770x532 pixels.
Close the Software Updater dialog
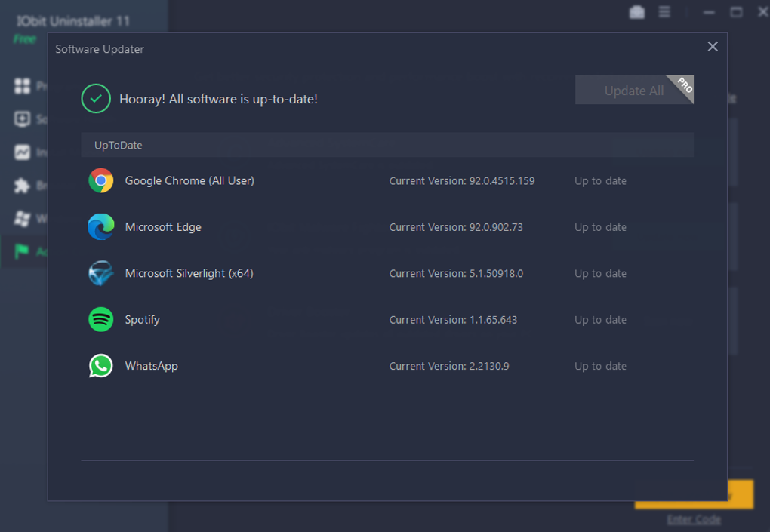click(713, 47)
